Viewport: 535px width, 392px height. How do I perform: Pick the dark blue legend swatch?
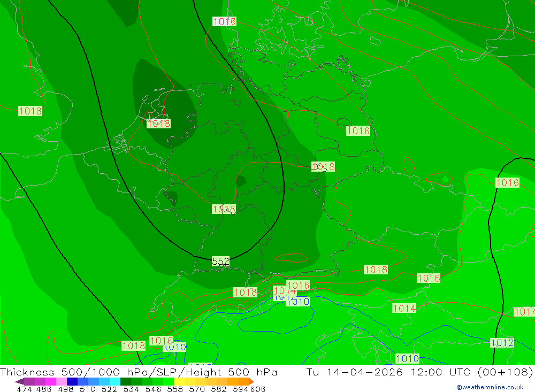(72, 381)
